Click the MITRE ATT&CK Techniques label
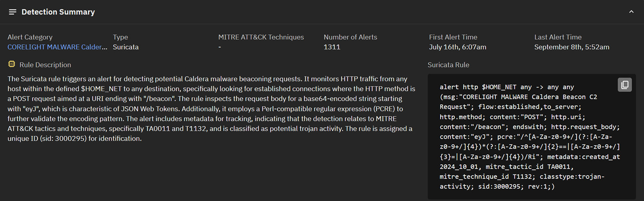Viewport: 644px width, 201px height. click(261, 37)
